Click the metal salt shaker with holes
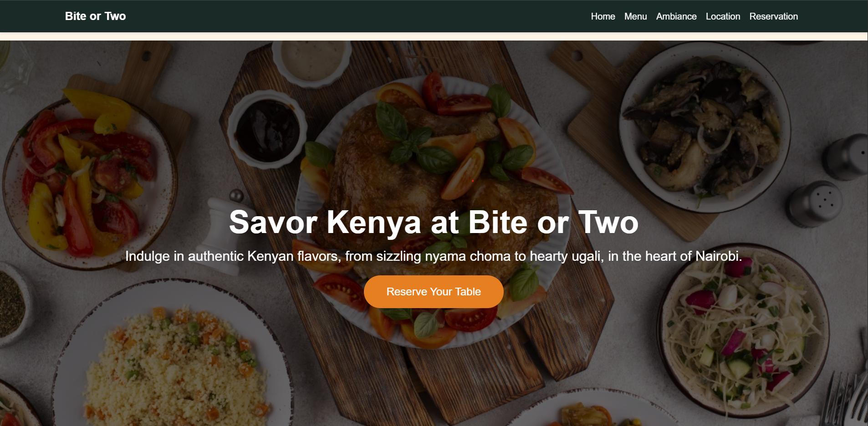 point(816,203)
